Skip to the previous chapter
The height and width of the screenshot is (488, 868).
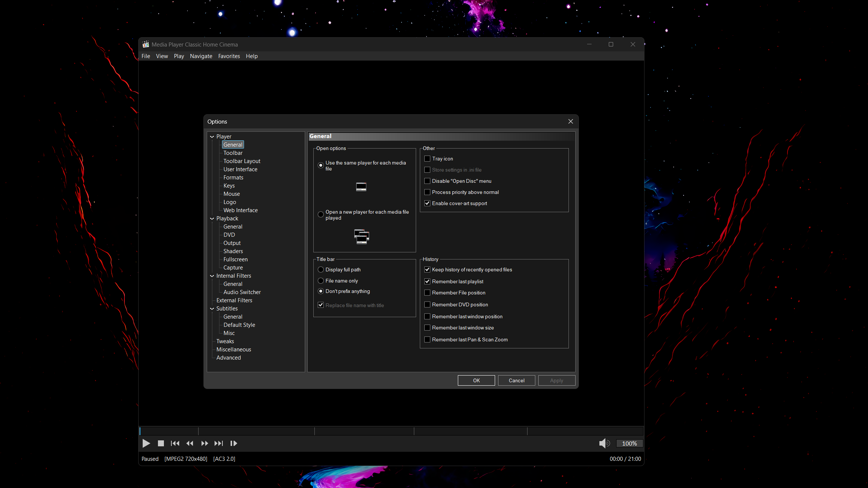coord(175,443)
